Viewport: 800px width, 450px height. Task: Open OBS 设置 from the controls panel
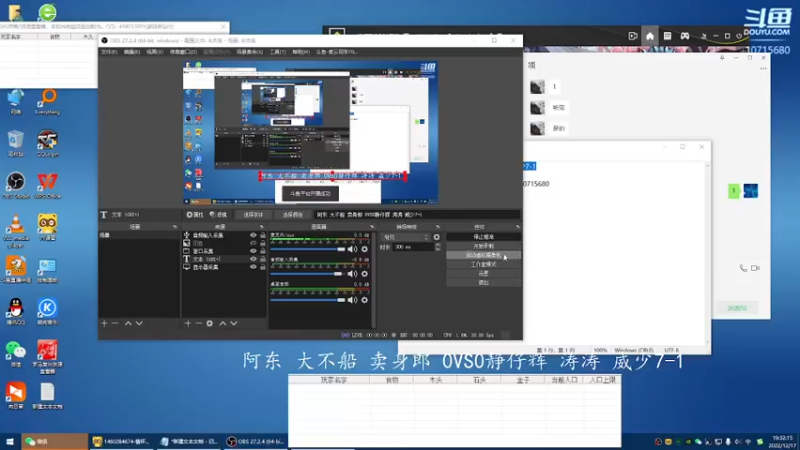point(483,273)
